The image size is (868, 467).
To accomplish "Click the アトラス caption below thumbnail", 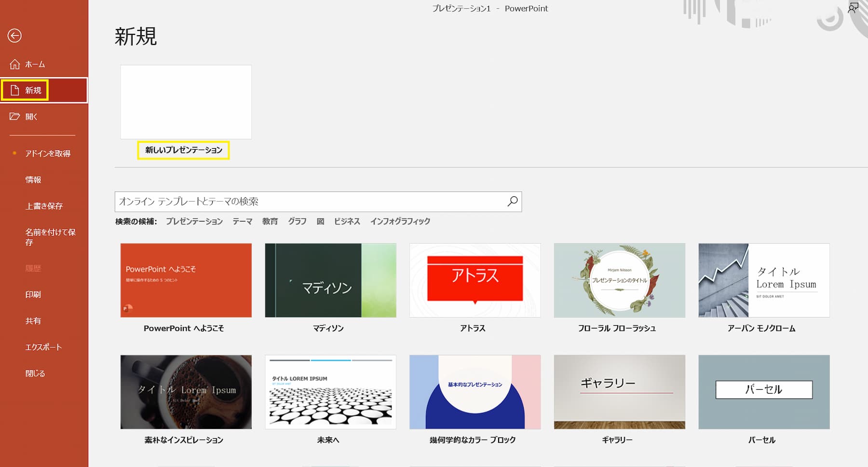I will [473, 328].
